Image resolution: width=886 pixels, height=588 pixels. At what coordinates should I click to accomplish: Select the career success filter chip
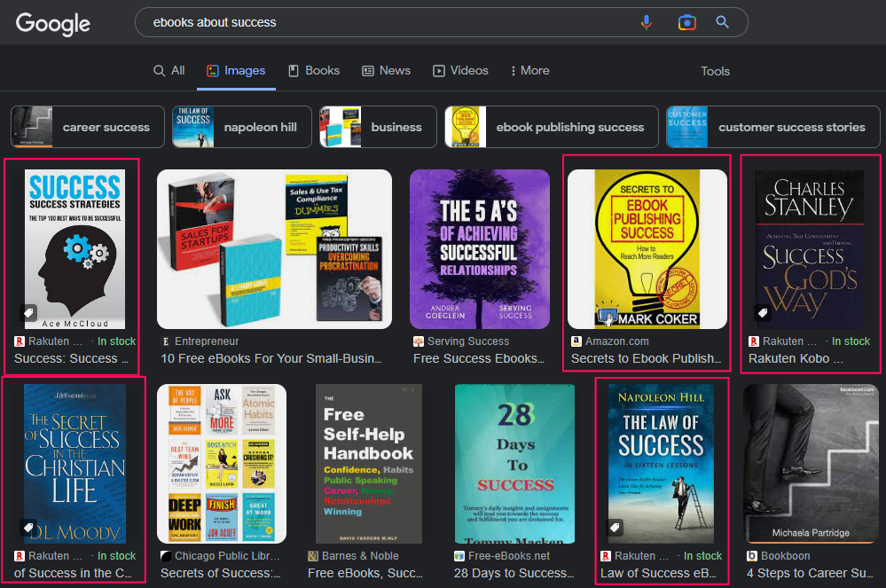[x=88, y=127]
